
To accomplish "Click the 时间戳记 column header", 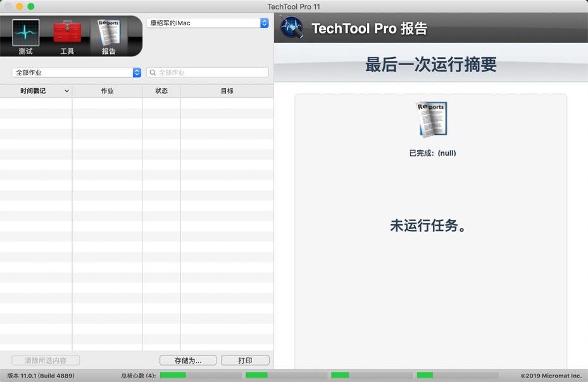I will coord(36,91).
